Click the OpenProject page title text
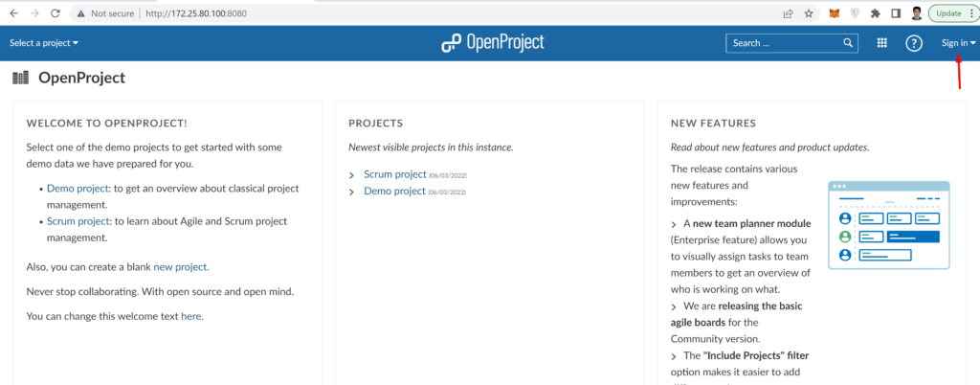The image size is (980, 385). tap(82, 79)
